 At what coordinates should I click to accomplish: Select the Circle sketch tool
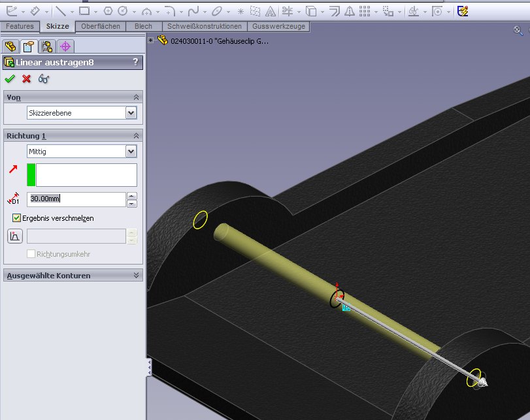click(123, 11)
